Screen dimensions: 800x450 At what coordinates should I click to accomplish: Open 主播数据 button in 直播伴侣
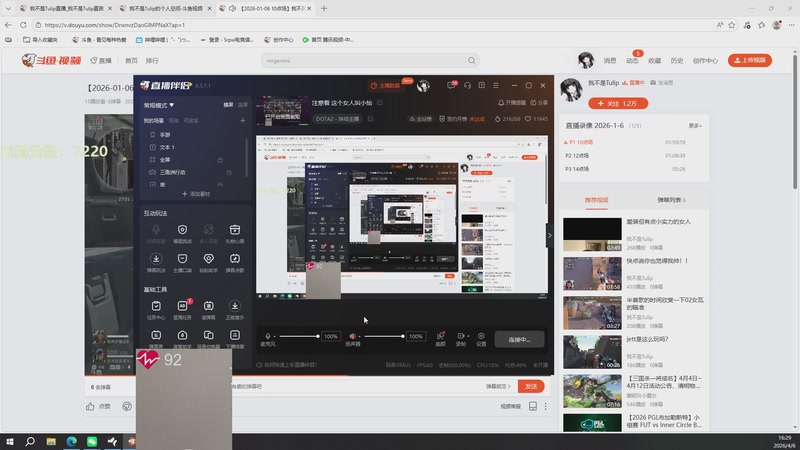(386, 86)
